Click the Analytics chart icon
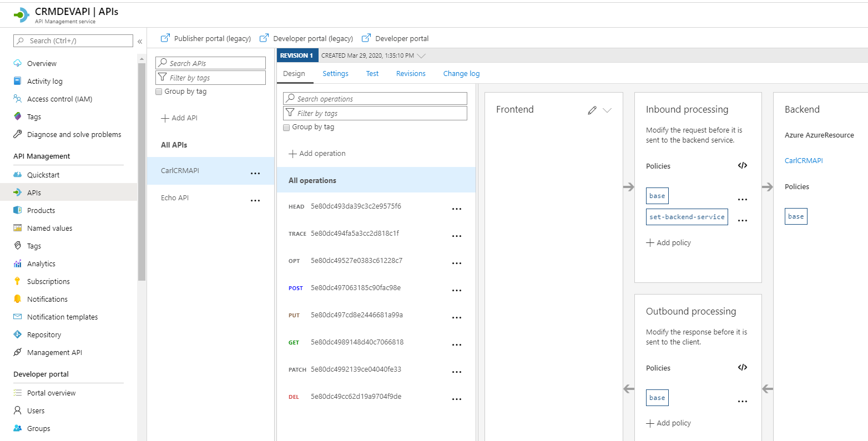The height and width of the screenshot is (441, 868). tap(17, 263)
